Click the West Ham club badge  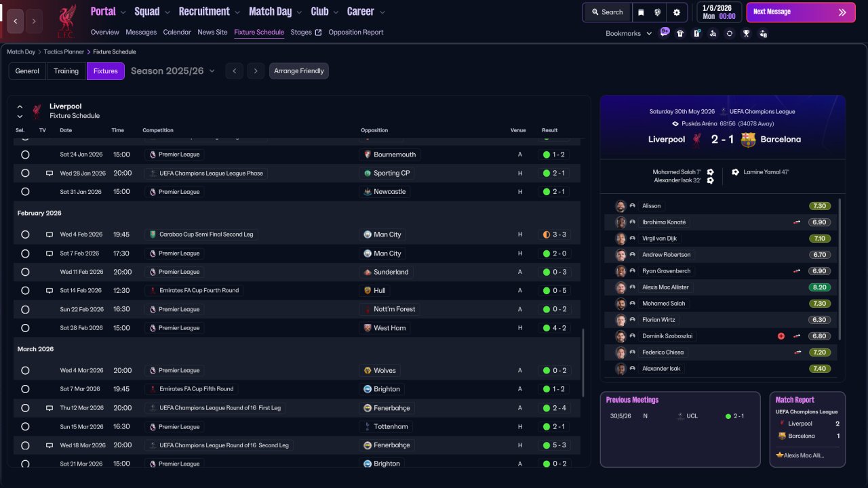point(368,328)
